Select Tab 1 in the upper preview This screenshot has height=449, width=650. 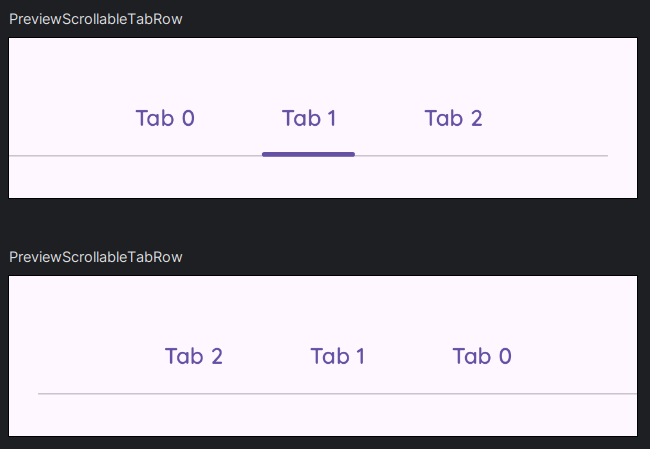tap(309, 118)
